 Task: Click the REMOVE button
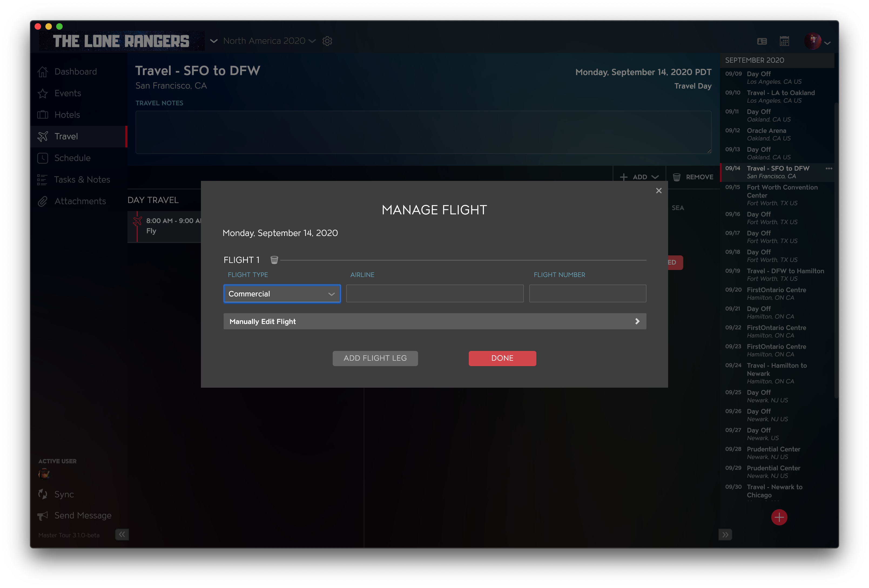coord(693,177)
